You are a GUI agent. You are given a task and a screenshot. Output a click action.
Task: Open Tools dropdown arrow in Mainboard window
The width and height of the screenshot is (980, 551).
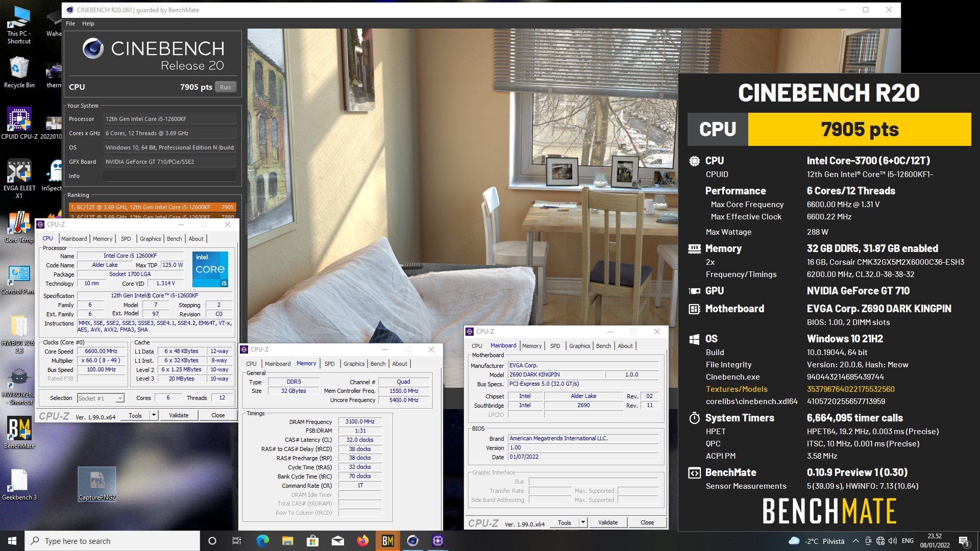(x=583, y=522)
